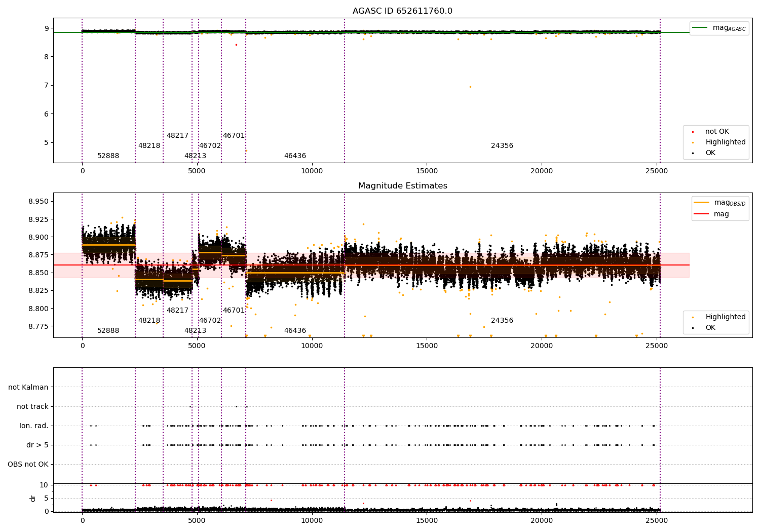This screenshot has width=760, height=532.
Task: Click OBSID label 46701 in Magnitude Estimates plot
Action: point(234,311)
